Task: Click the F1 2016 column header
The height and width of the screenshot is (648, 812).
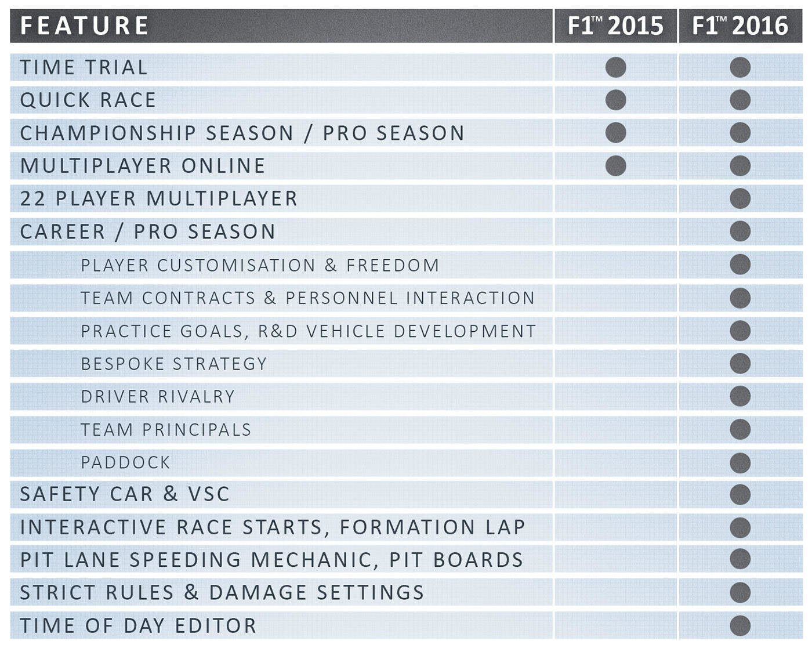Action: [741, 26]
